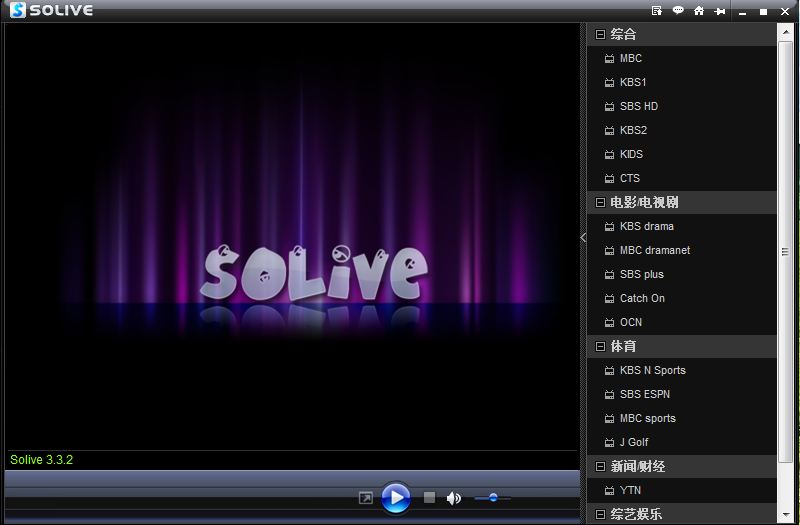Click the SOLIVE logo in title bar
800x525 pixels.
[52, 11]
